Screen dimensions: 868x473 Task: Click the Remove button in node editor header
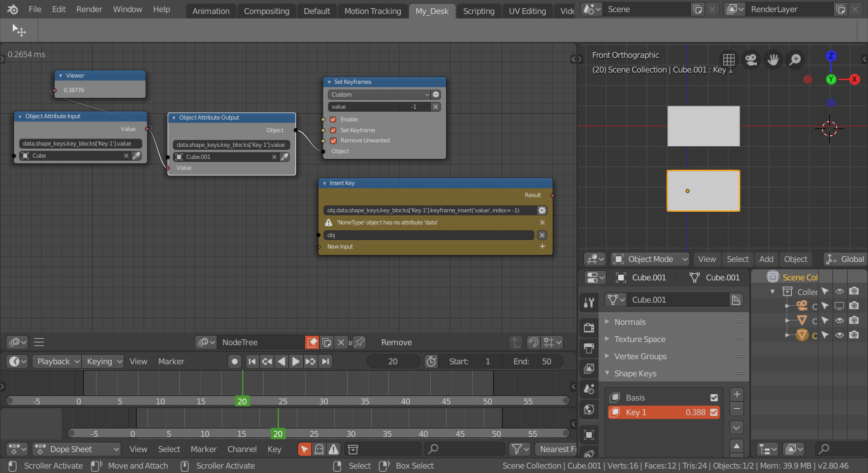[397, 342]
